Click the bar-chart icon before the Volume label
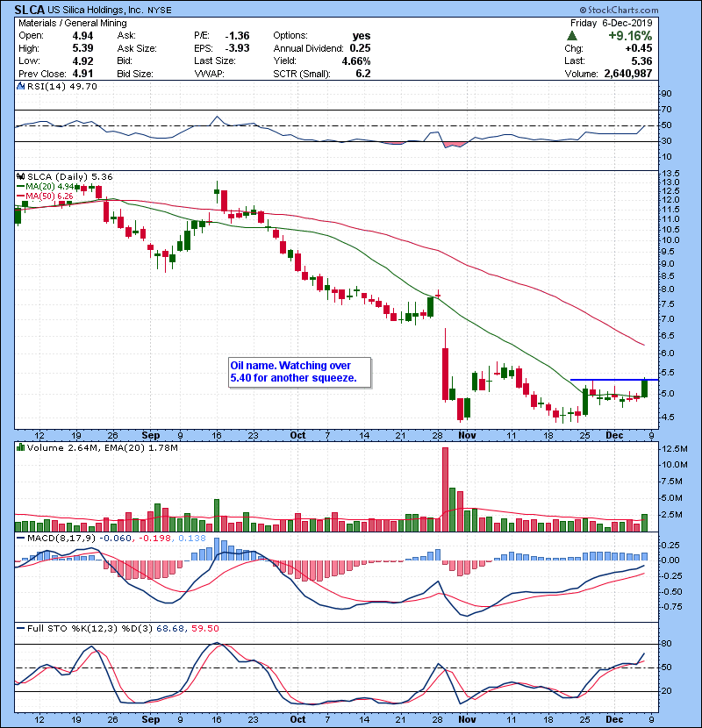Screen dimensions: 702x728 click(x=20, y=447)
